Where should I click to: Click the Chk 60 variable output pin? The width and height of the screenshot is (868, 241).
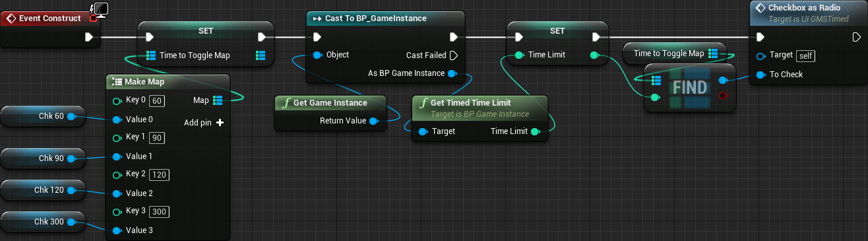click(71, 117)
